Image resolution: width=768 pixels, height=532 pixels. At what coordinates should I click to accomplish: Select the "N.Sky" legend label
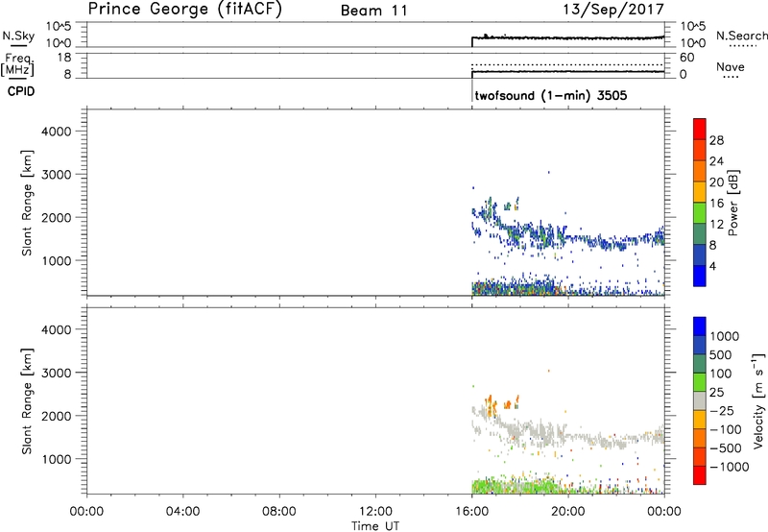tap(18, 36)
